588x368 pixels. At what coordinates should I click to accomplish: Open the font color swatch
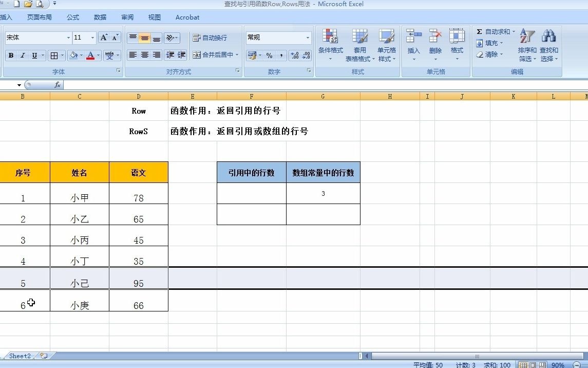tap(89, 55)
